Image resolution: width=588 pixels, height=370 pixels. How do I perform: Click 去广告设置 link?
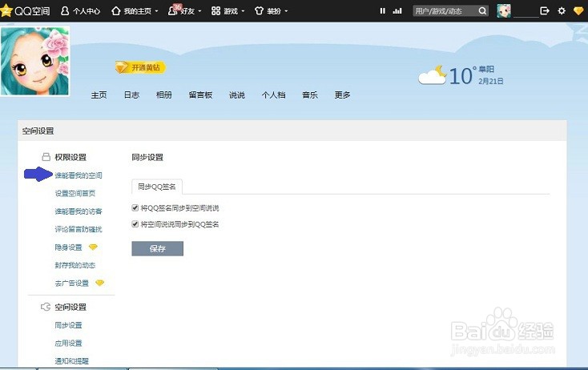(x=71, y=284)
